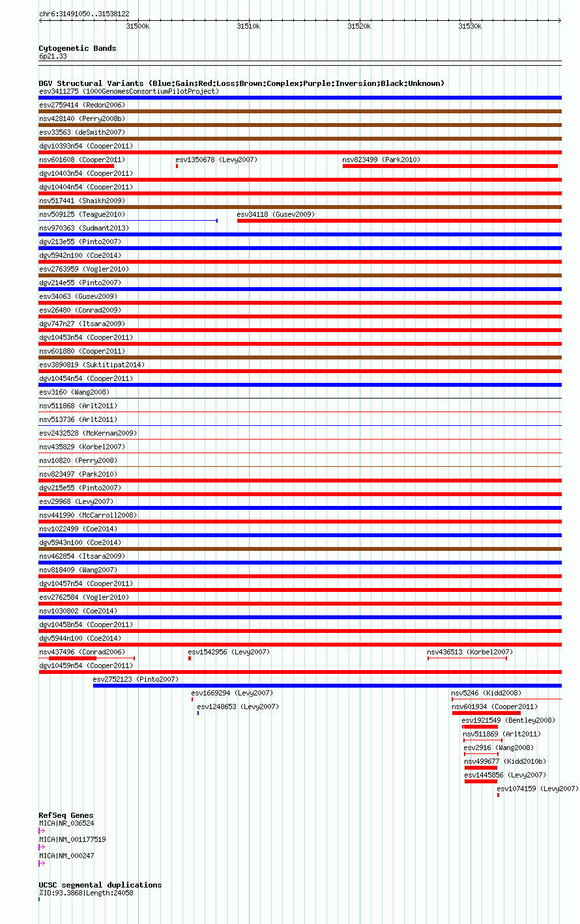Click the 31520k ruler position label
580x924 pixels.
[359, 26]
